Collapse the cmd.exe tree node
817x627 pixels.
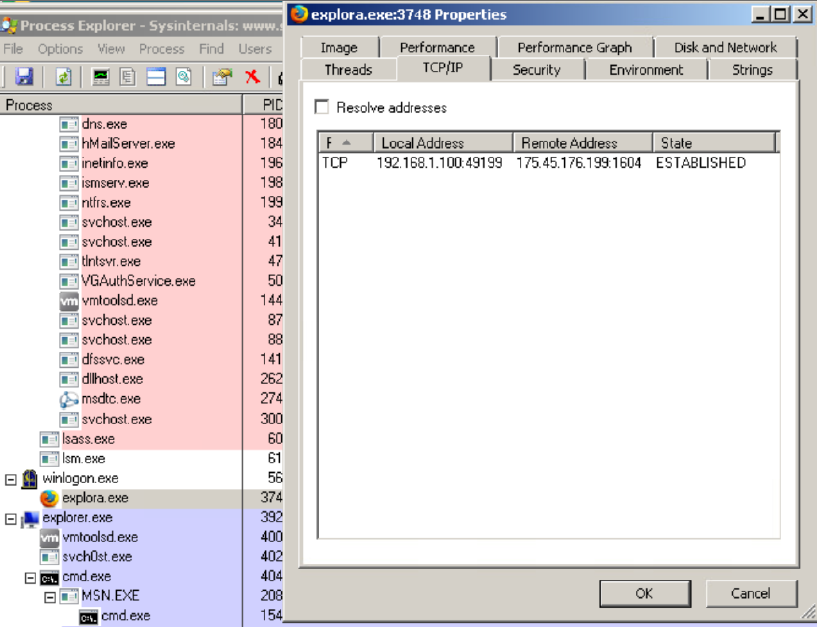[x=30, y=577]
